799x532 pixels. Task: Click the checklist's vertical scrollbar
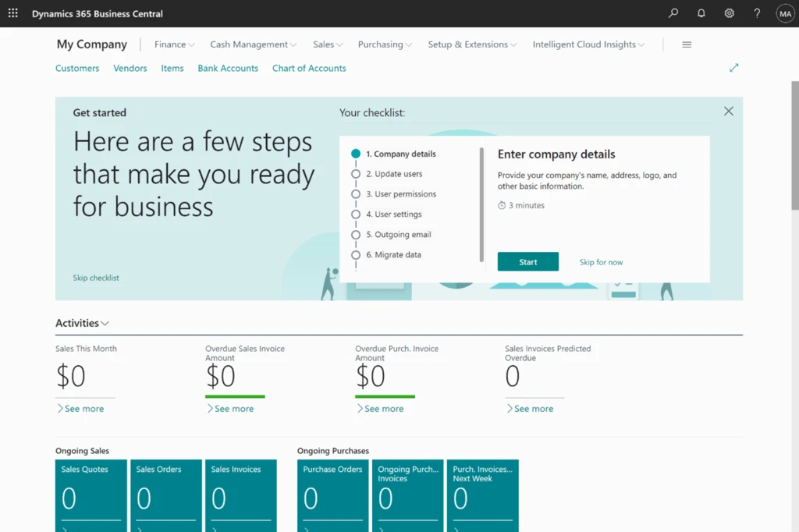point(481,204)
